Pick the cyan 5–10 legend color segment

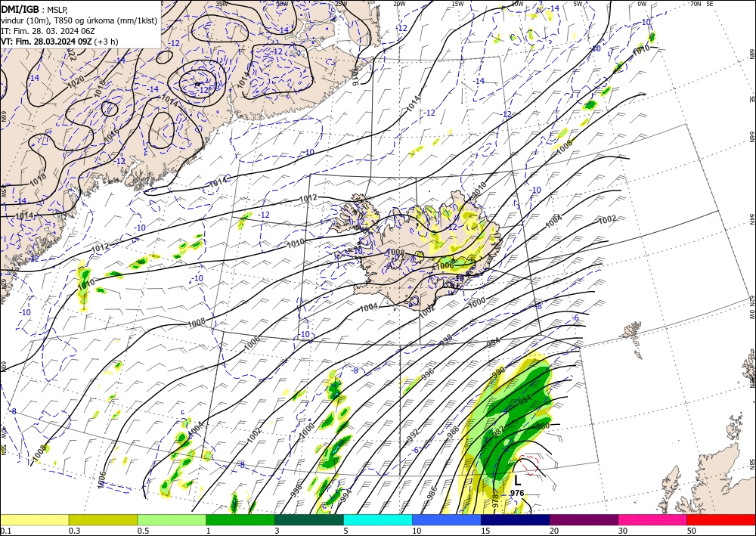point(378,519)
